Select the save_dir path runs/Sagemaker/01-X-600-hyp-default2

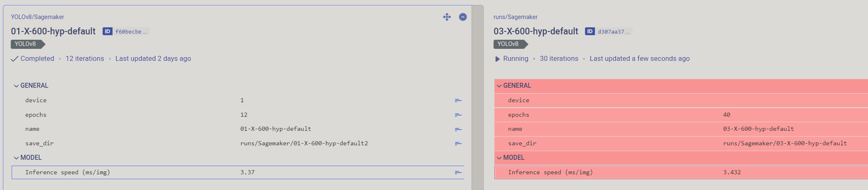point(304,143)
